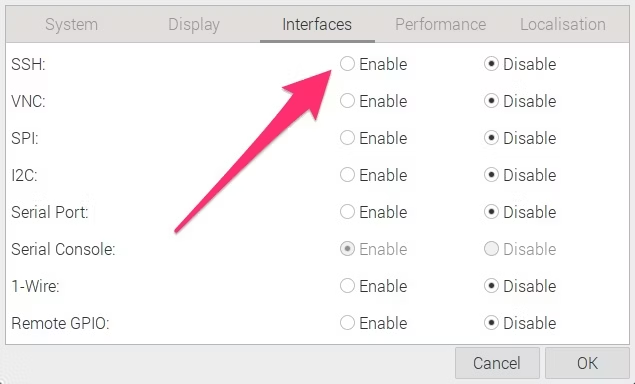
Task: Open the Localisation tab
Action: pyautogui.click(x=563, y=24)
